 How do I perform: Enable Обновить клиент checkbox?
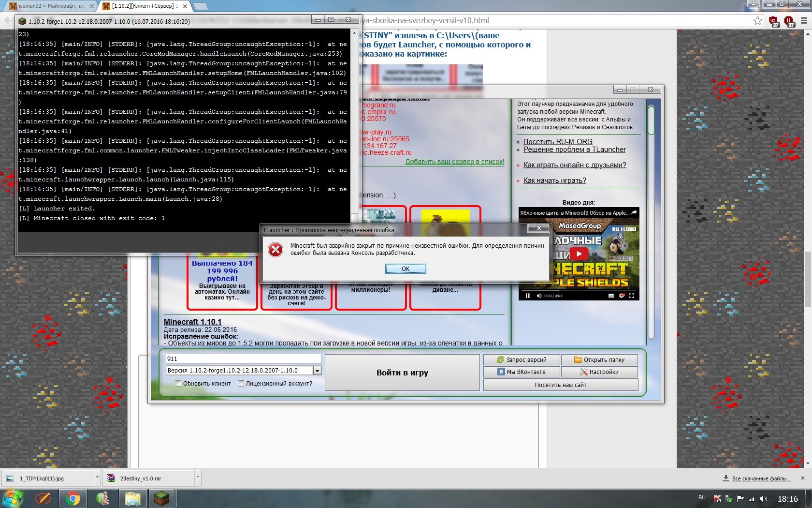(x=178, y=384)
